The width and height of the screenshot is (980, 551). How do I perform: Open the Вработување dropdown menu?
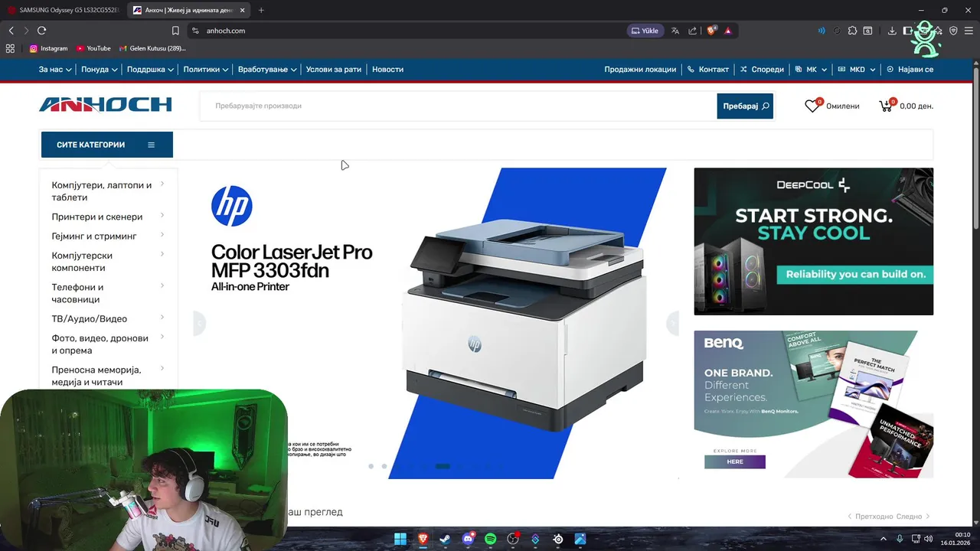coord(267,69)
